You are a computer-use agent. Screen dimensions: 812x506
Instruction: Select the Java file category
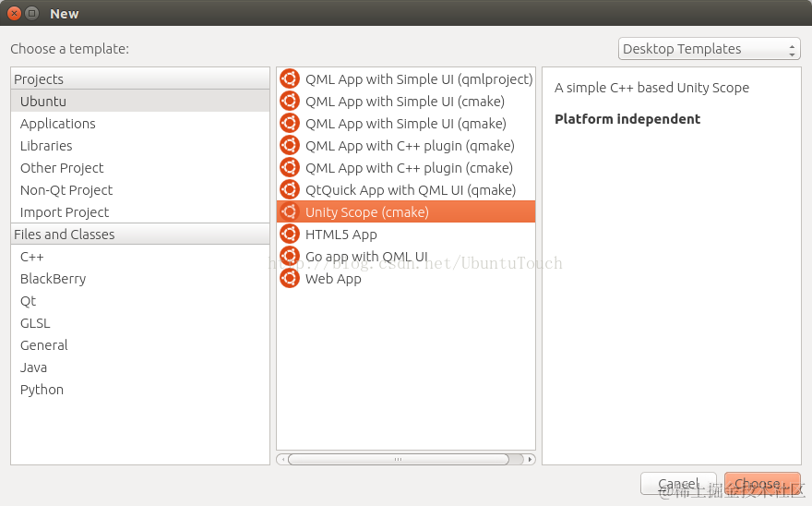(x=140, y=367)
